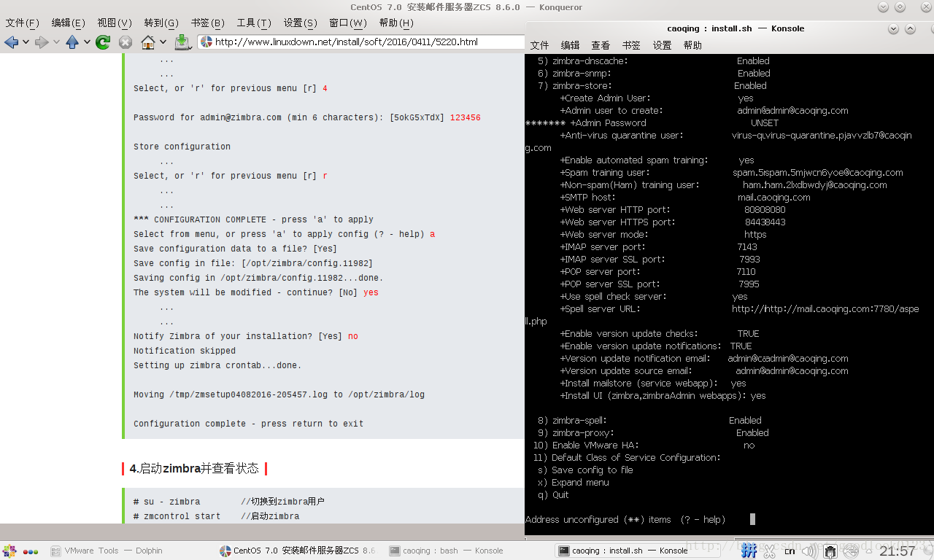Screen dimensions: 934x560
Task: Open Konqueror 工具(T) menu
Action: pyautogui.click(x=254, y=23)
